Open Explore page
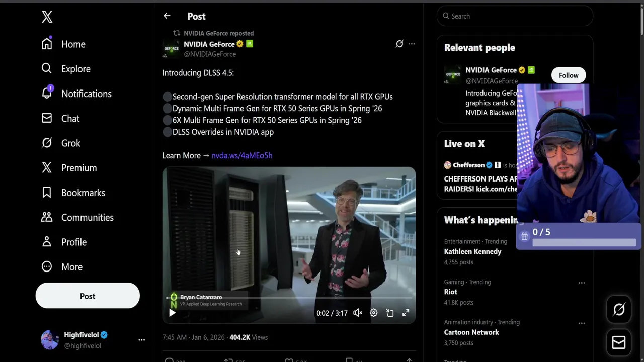 pos(66,69)
